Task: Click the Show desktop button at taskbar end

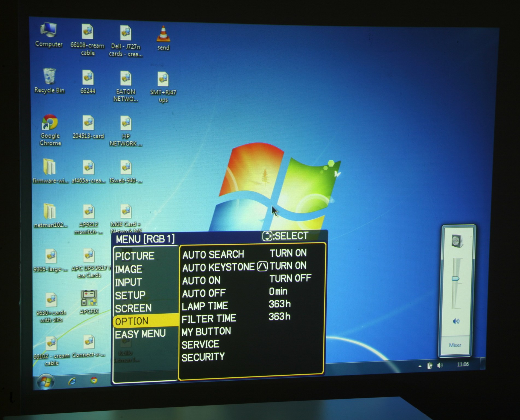Action: click(x=483, y=364)
